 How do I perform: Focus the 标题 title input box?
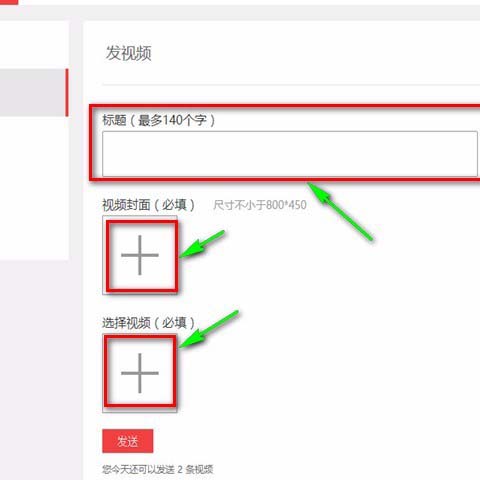(290, 154)
